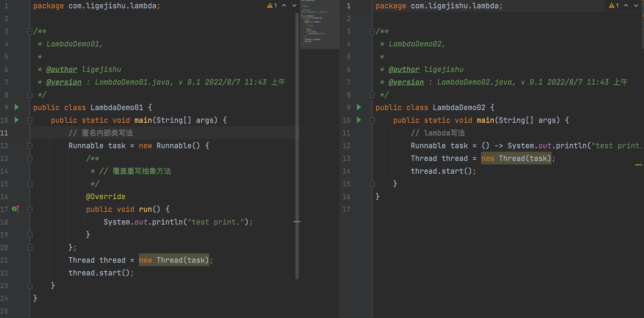The width and height of the screenshot is (644, 318).
Task: Go to next highlighted problem in right editor
Action: point(636,6)
